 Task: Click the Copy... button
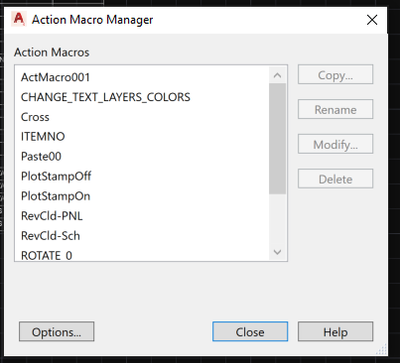(x=335, y=75)
